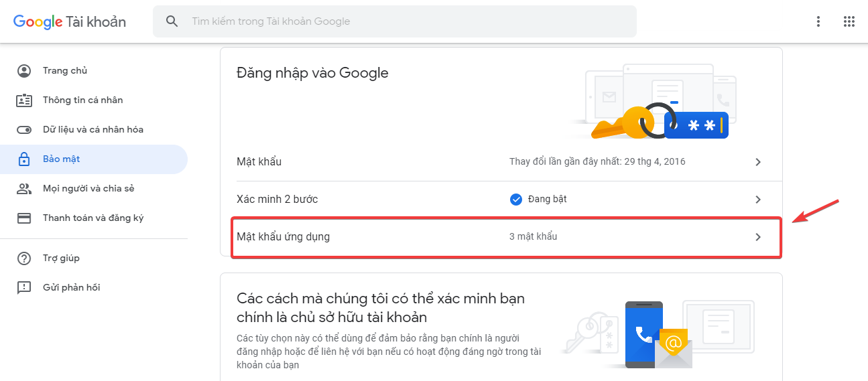Click the Thông tin cá nhân ID card icon
The height and width of the screenshot is (381, 868).
coord(24,100)
